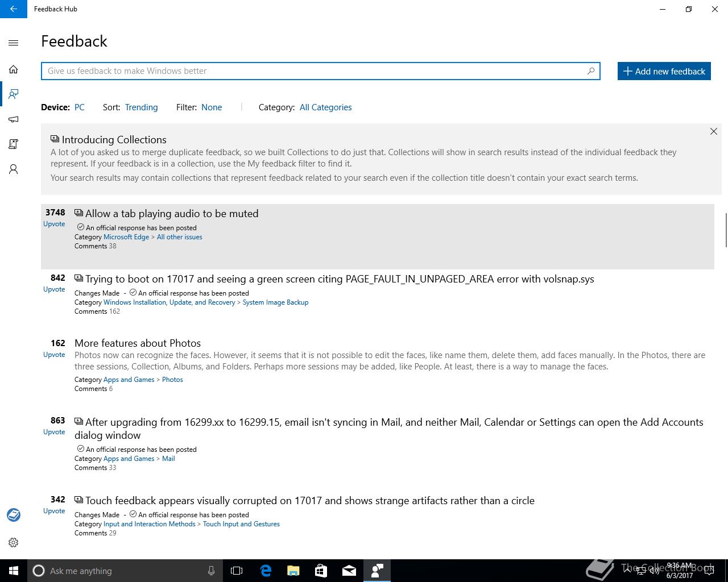Click the Introducing Collections heading icon

[x=55, y=139]
